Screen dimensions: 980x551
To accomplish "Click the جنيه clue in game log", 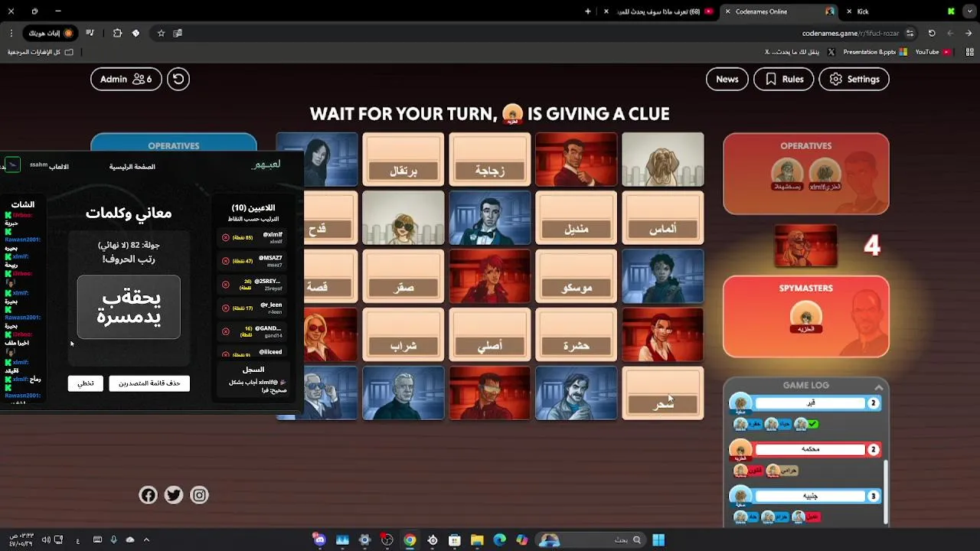I will tap(810, 496).
